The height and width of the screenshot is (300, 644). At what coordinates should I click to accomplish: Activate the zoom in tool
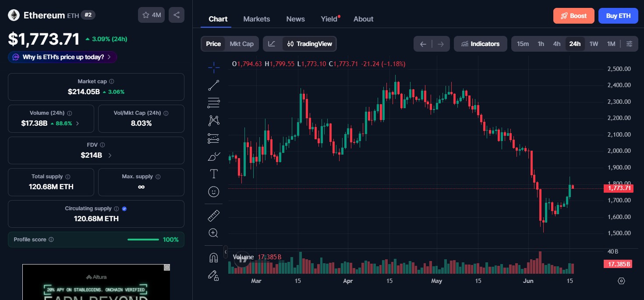coord(214,233)
